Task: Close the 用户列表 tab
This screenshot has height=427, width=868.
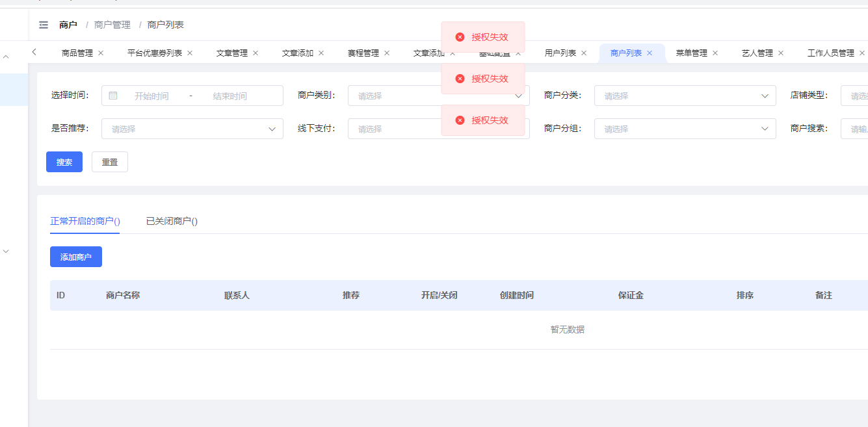Action: 584,53
